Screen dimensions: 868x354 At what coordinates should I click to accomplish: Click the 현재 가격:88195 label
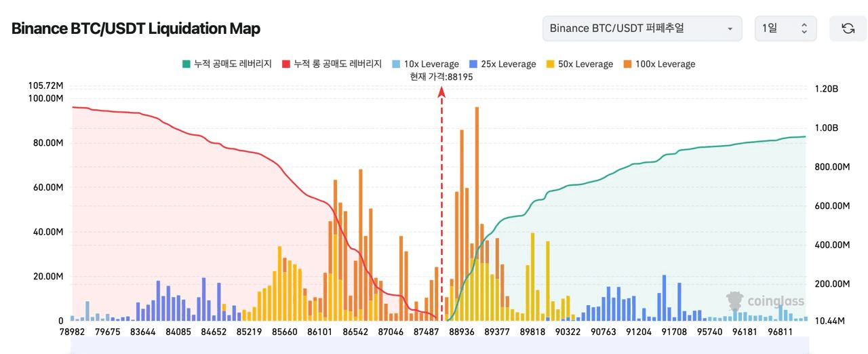tap(441, 77)
